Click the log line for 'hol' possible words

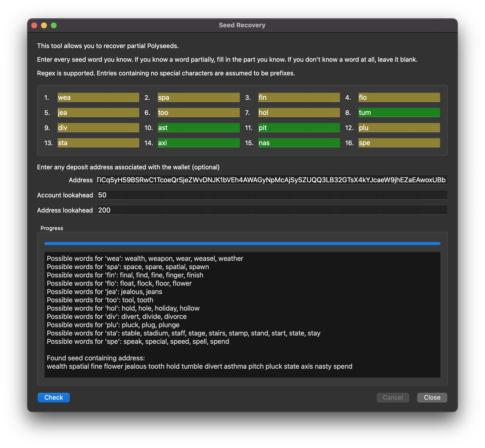[123, 308]
